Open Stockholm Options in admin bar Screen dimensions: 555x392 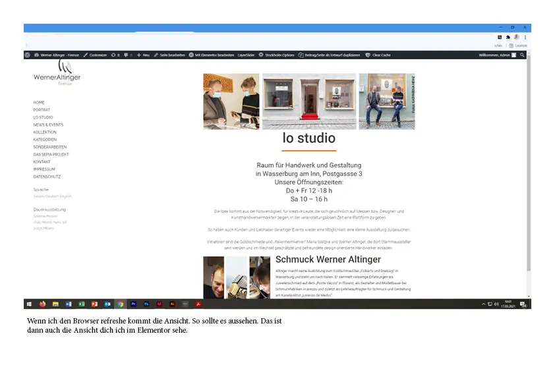tap(276, 55)
